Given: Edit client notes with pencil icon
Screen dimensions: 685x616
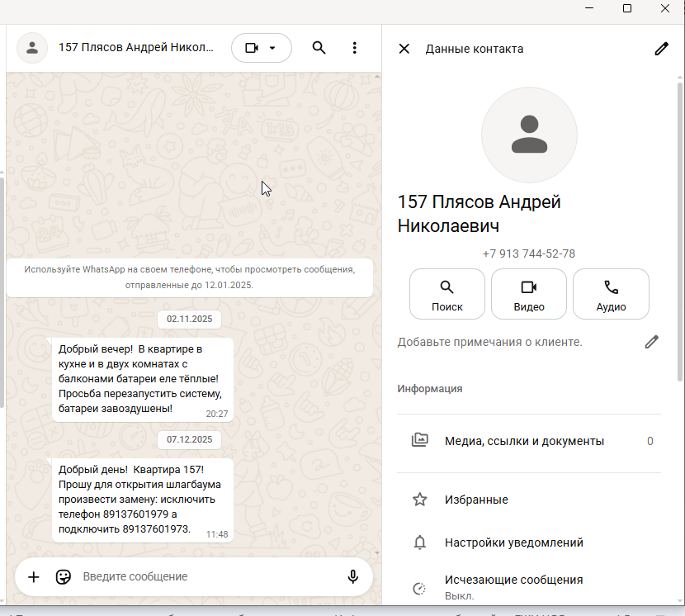Looking at the screenshot, I should click(x=651, y=342).
